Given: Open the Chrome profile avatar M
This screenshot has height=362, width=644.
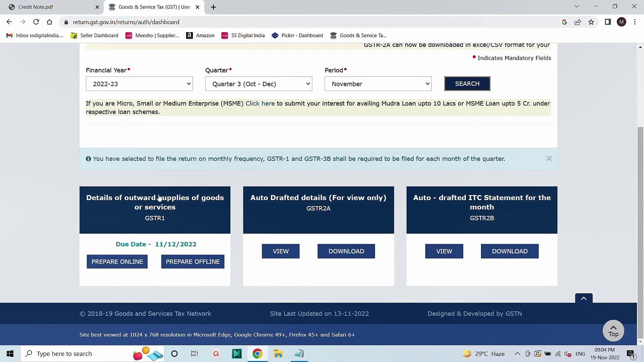Looking at the screenshot, I should (x=621, y=22).
